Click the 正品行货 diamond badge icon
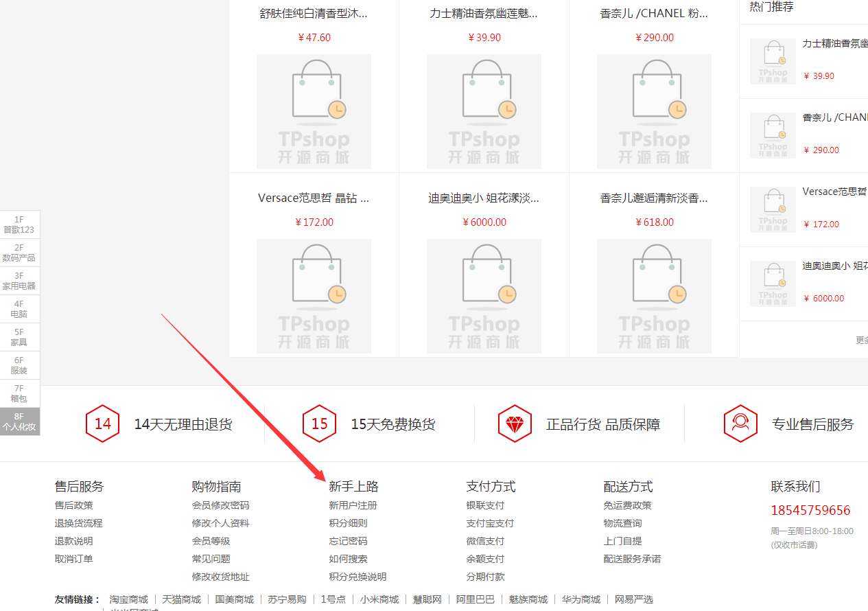Screen dimensions: 868x611 pos(515,423)
